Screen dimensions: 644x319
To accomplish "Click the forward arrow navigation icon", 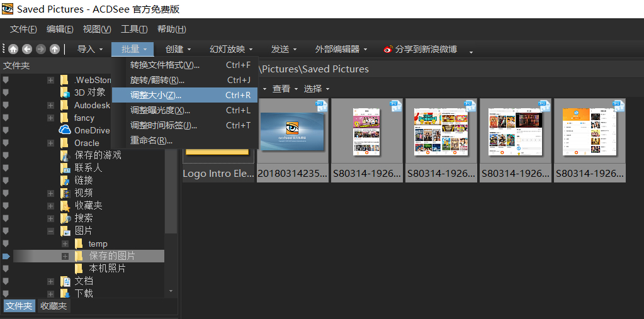I will pyautogui.click(x=41, y=49).
